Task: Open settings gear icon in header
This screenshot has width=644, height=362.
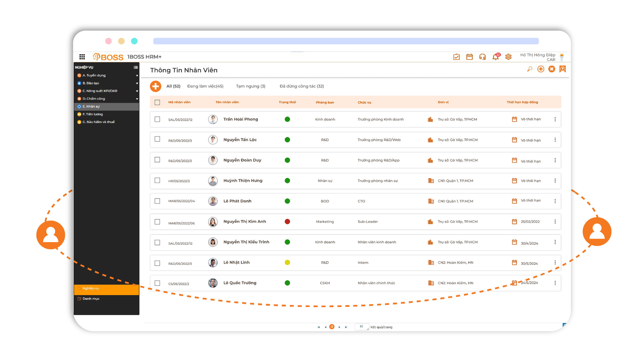Action: (508, 57)
